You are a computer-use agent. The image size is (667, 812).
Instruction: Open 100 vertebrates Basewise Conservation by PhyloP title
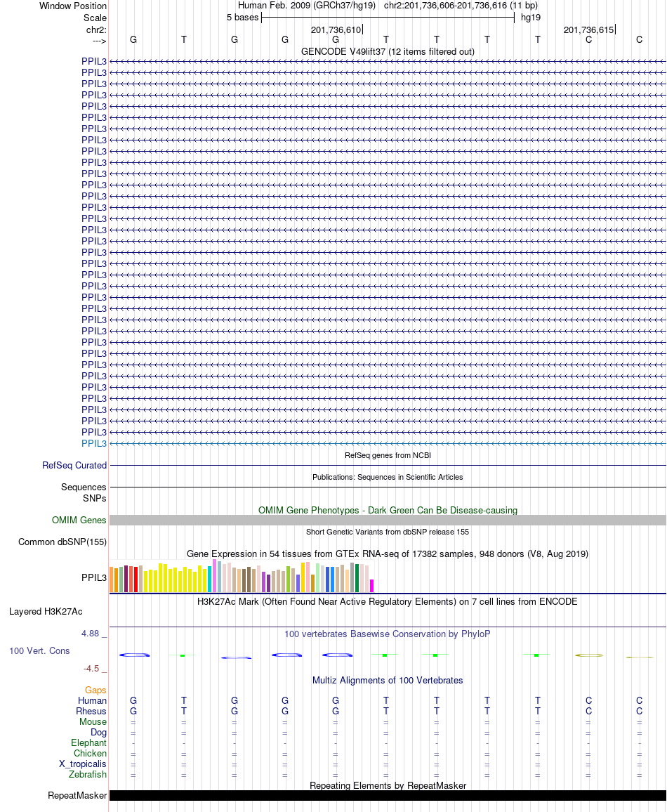click(x=388, y=634)
